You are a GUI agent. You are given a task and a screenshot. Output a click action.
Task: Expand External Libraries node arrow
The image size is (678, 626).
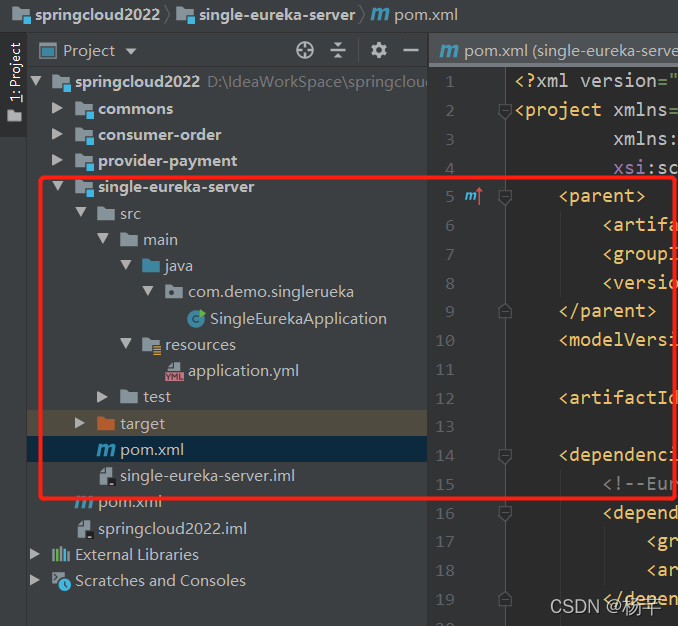(35, 554)
